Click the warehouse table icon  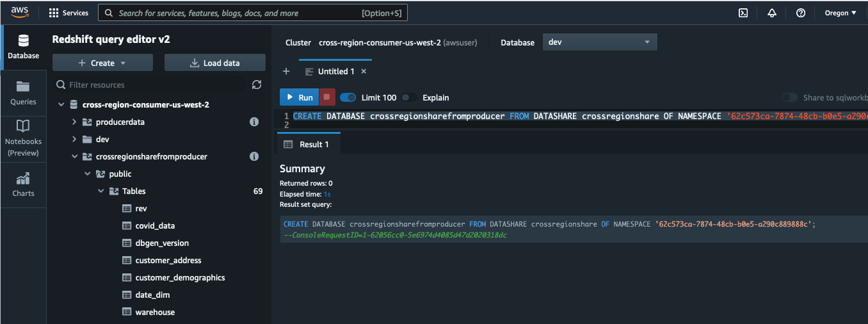click(x=127, y=312)
